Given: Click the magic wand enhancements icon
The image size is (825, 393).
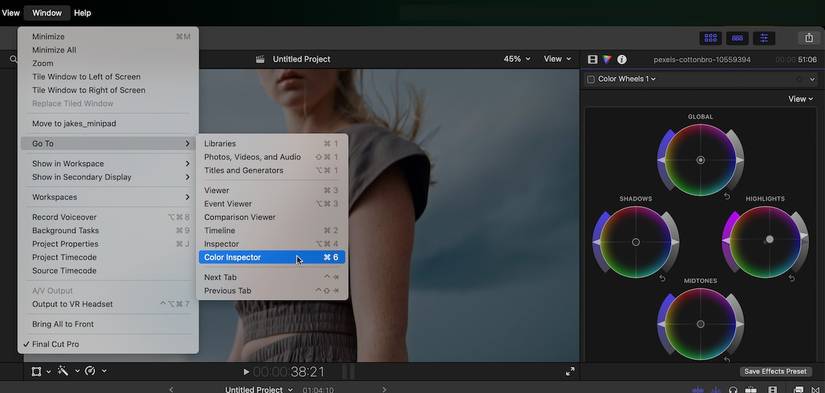Looking at the screenshot, I should (63, 371).
